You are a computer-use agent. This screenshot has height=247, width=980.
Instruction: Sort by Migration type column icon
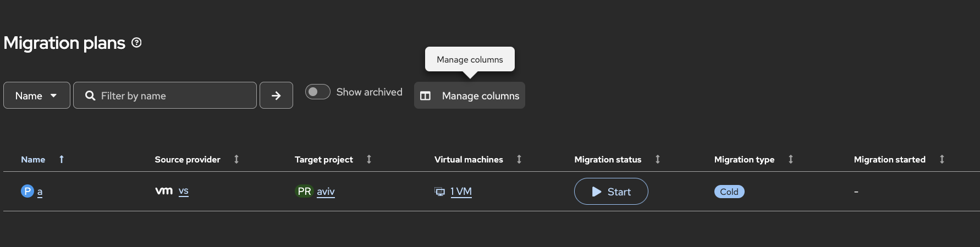click(791, 159)
